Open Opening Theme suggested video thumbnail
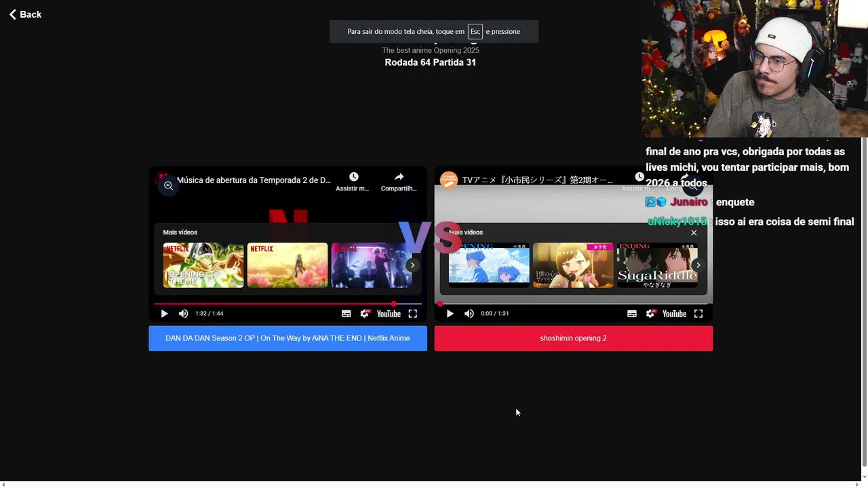868x488 pixels. point(203,265)
